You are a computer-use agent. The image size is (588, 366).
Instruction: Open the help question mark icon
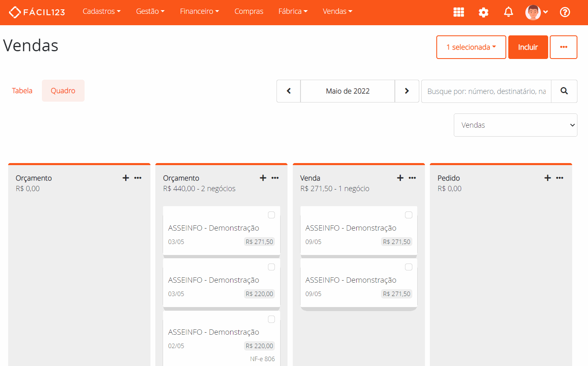565,12
